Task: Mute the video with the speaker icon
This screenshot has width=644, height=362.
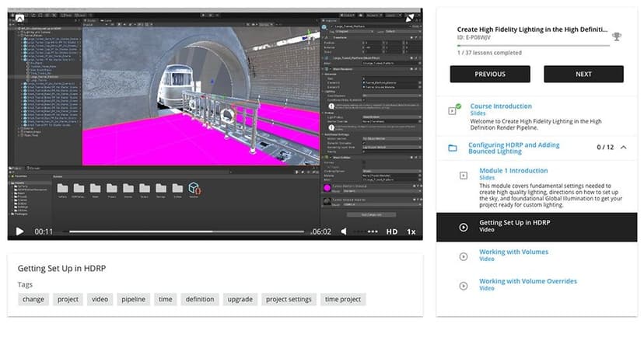Action: [344, 231]
